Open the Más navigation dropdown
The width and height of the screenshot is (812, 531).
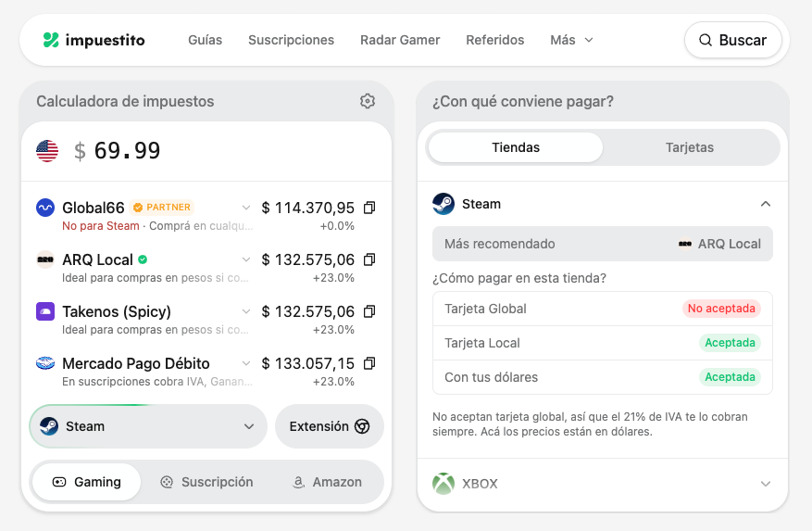pyautogui.click(x=571, y=40)
